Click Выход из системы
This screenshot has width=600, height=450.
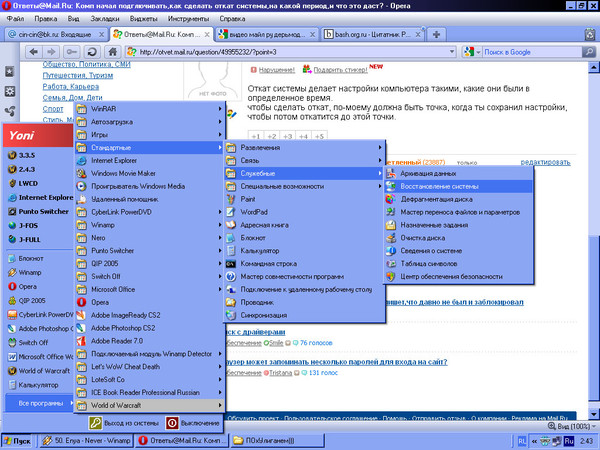[x=124, y=423]
